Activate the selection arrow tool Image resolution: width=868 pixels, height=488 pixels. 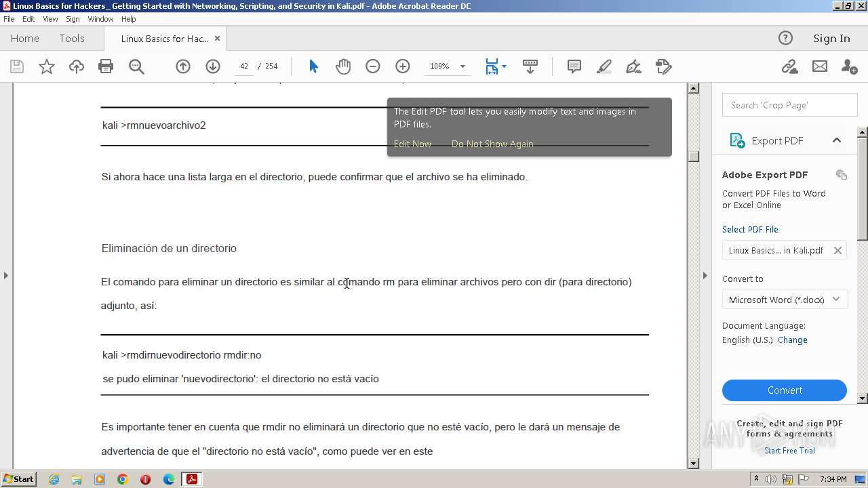click(x=313, y=66)
